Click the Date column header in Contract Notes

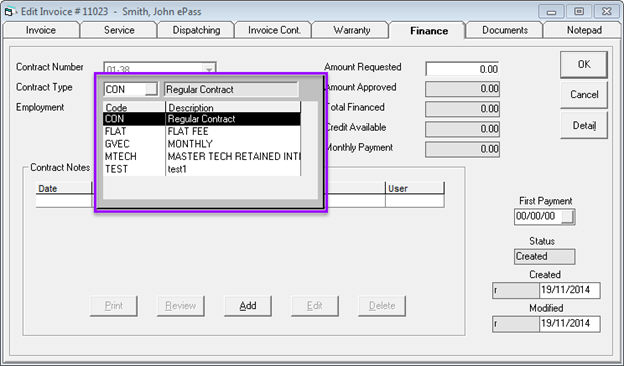pyautogui.click(x=64, y=189)
